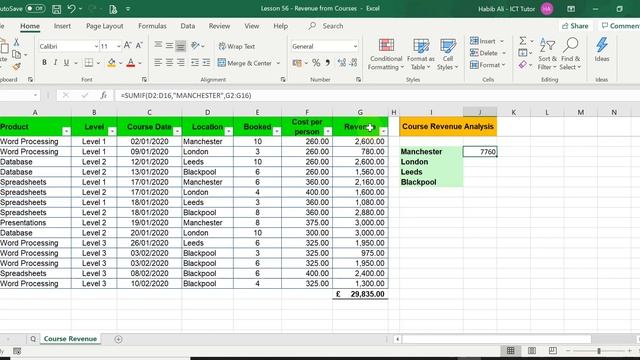This screenshot has width=640, height=360.
Task: Open Sort & Filter menu
Action: click(547, 54)
